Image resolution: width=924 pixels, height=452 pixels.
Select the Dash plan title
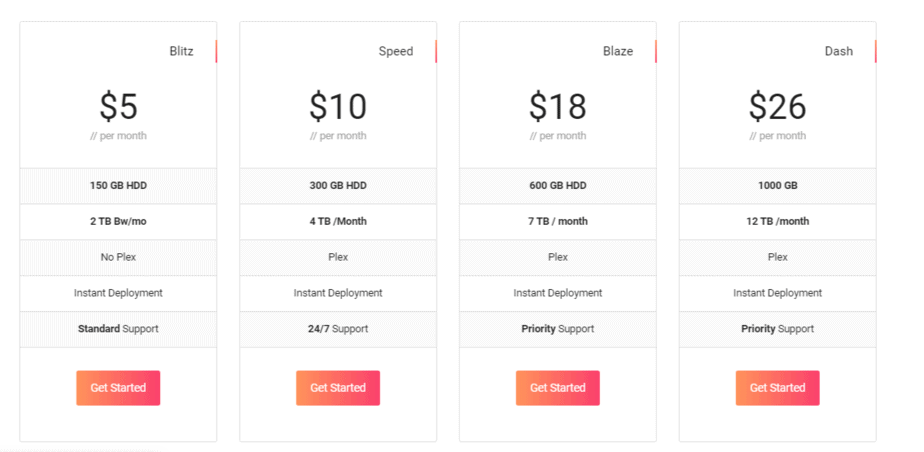[839, 51]
